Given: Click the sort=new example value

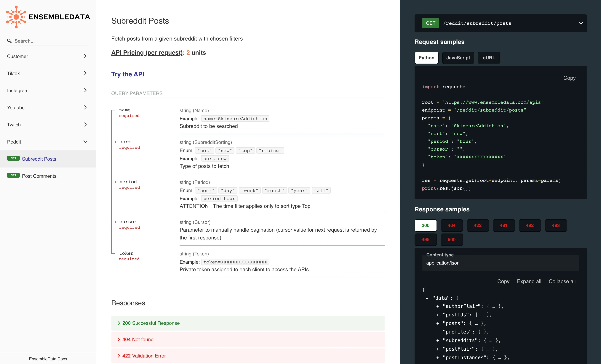Looking at the screenshot, I should pos(215,159).
